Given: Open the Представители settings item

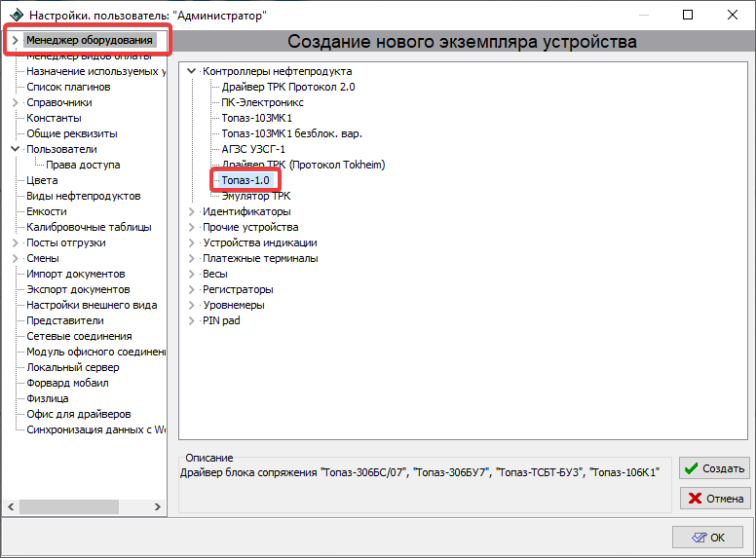Looking at the screenshot, I should point(65,320).
